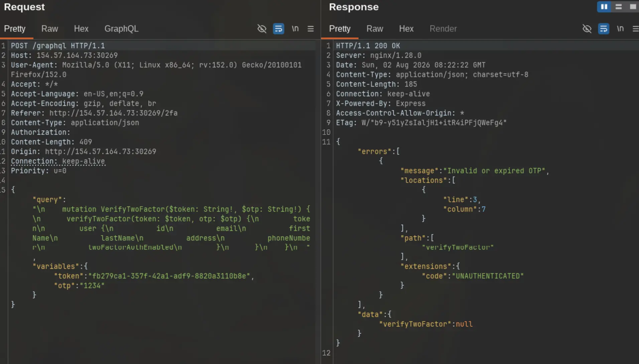Open Request panel hamburger options menu
This screenshot has width=639, height=364.
click(310, 29)
